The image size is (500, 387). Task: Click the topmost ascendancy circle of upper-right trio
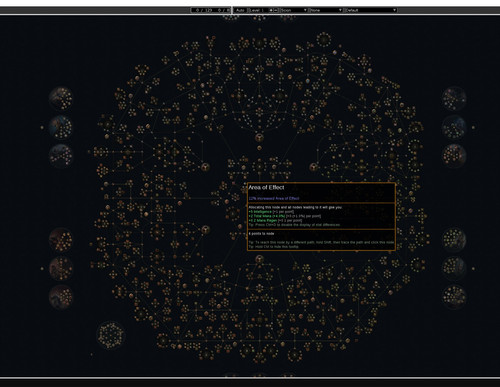coord(454,98)
